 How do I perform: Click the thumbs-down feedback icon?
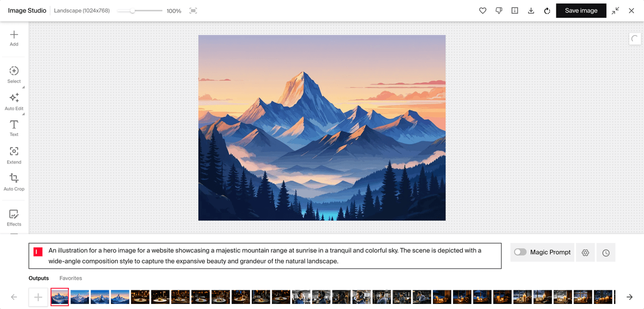point(499,10)
